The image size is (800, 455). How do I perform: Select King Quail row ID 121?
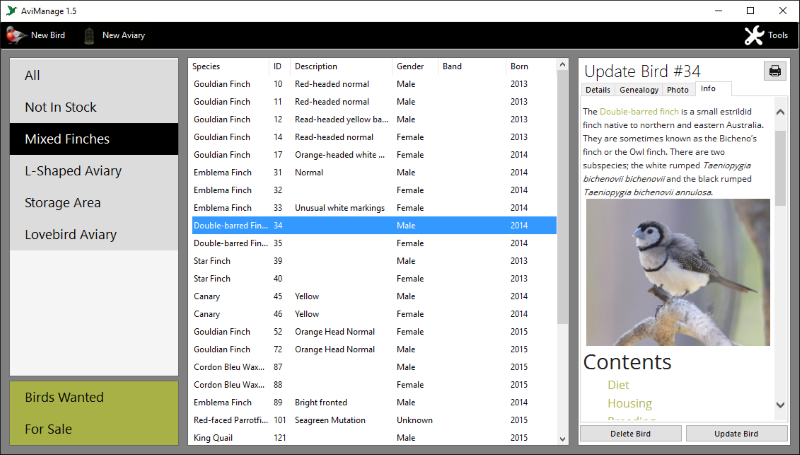(x=374, y=438)
